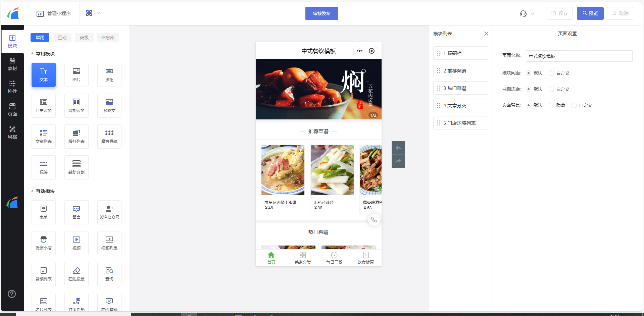Add a 按钮 button module
Viewport: 644px width, 316px height.
[x=109, y=75]
